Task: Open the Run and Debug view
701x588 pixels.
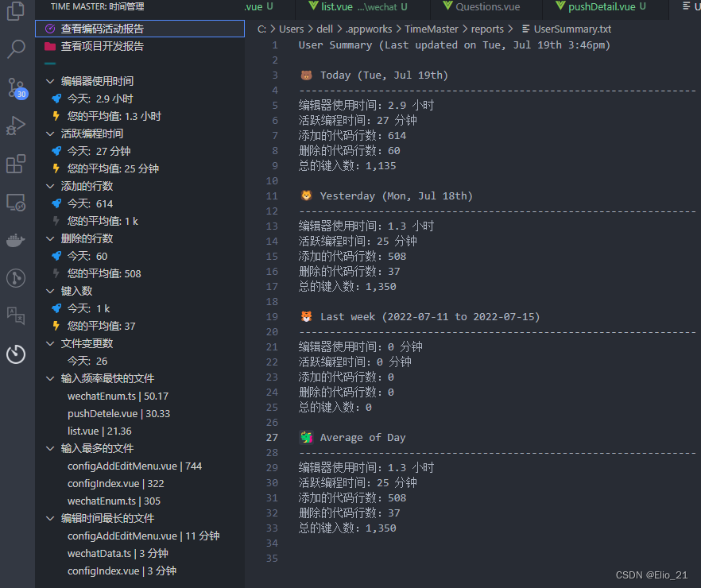Action: pyautogui.click(x=16, y=126)
